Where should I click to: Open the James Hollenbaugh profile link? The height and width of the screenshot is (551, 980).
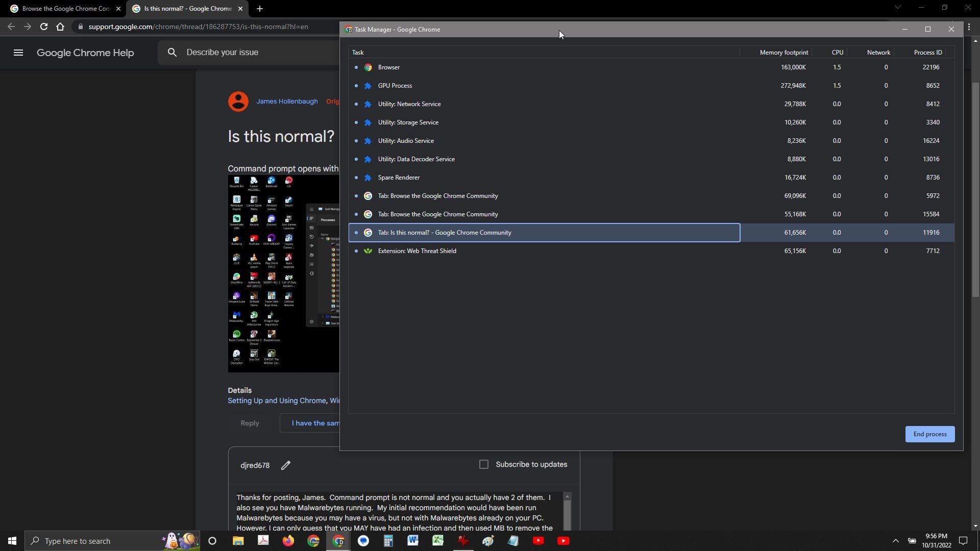click(287, 102)
